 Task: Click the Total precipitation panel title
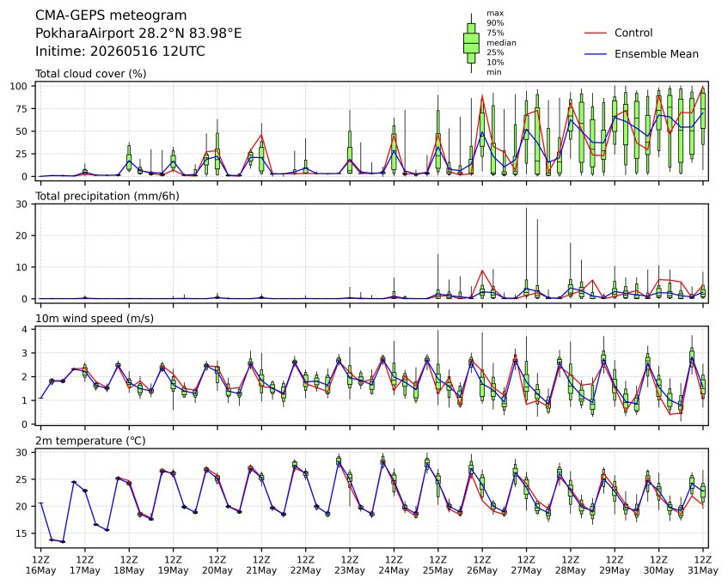(x=107, y=196)
